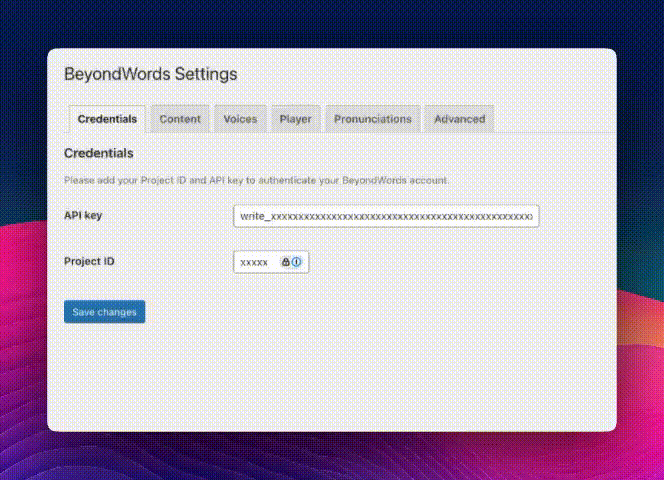Save changes with the blue button

point(105,312)
